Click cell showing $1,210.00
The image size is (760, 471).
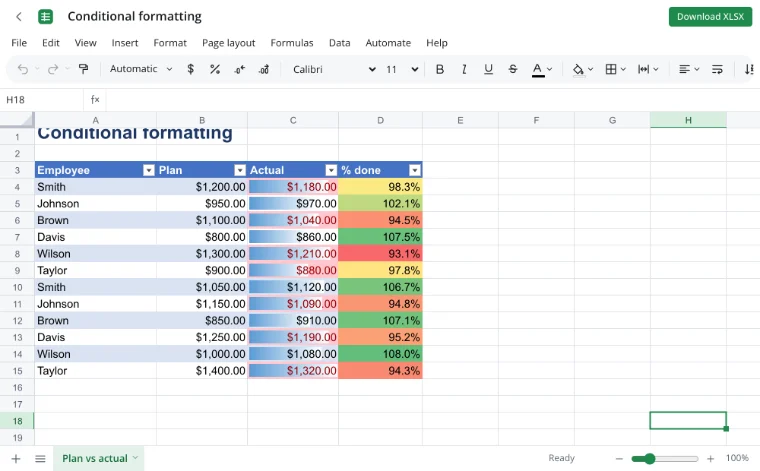pyautogui.click(x=293, y=253)
